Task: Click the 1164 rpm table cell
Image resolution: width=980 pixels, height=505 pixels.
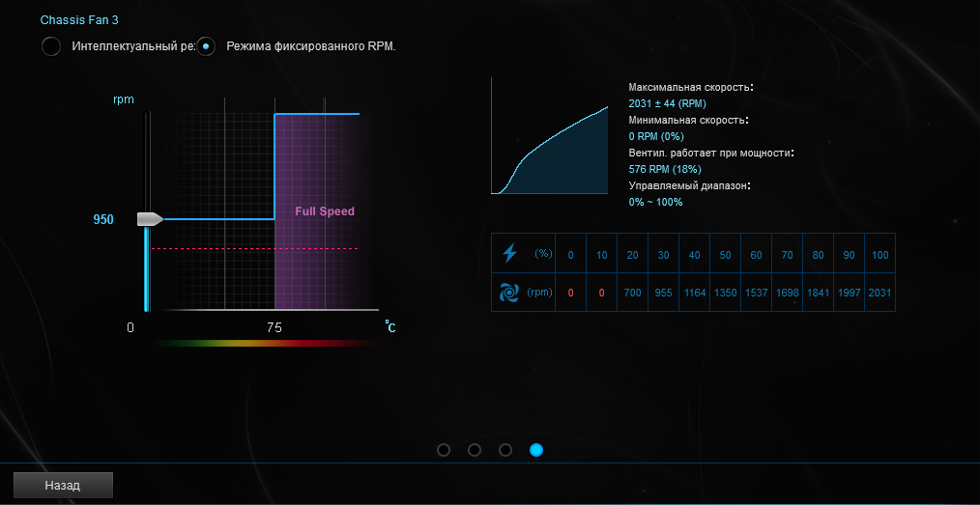Action: [694, 293]
